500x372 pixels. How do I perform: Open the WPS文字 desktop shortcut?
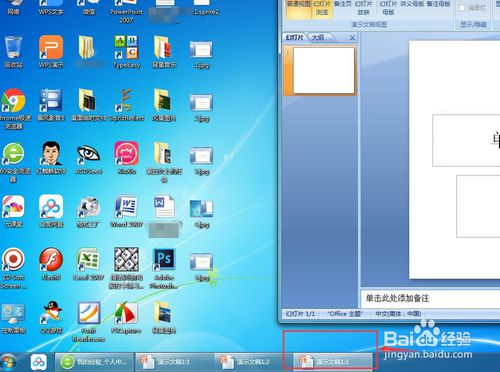pos(51,7)
